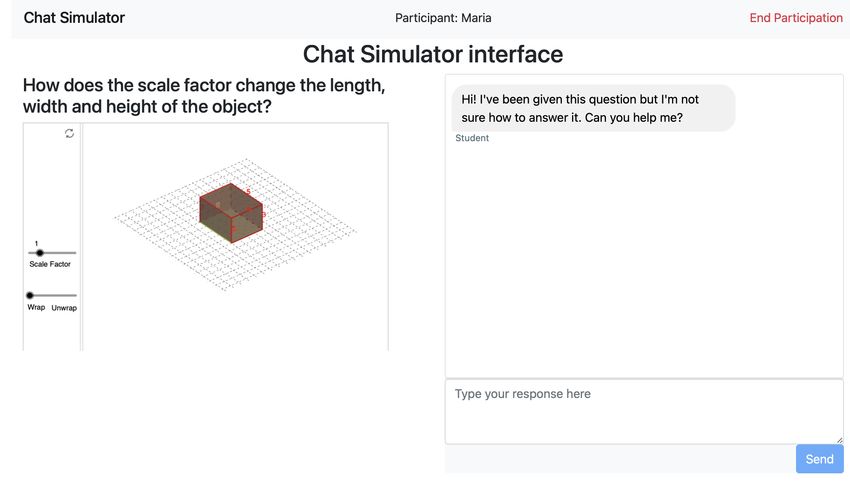Click the textarea resize grip corner
This screenshot has width=850, height=484.
(839, 440)
